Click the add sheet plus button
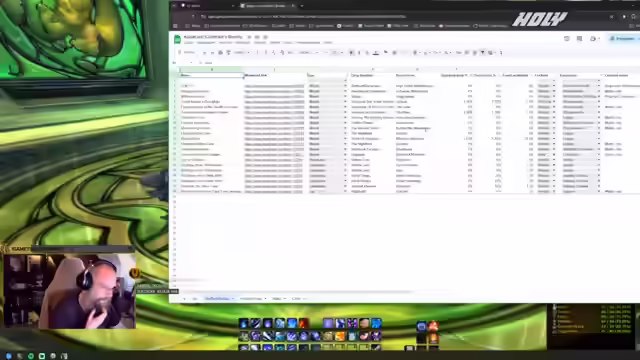This screenshot has width=640, height=360. (x=184, y=299)
